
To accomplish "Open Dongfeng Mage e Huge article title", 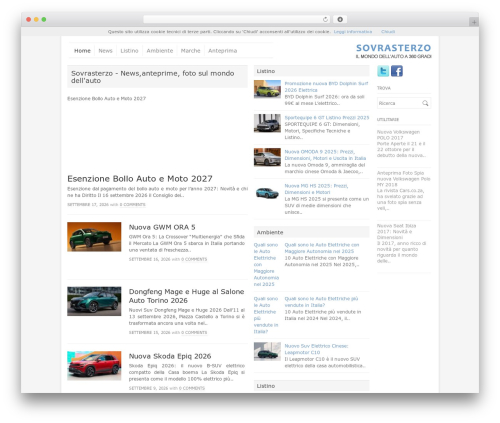I will click(x=186, y=296).
